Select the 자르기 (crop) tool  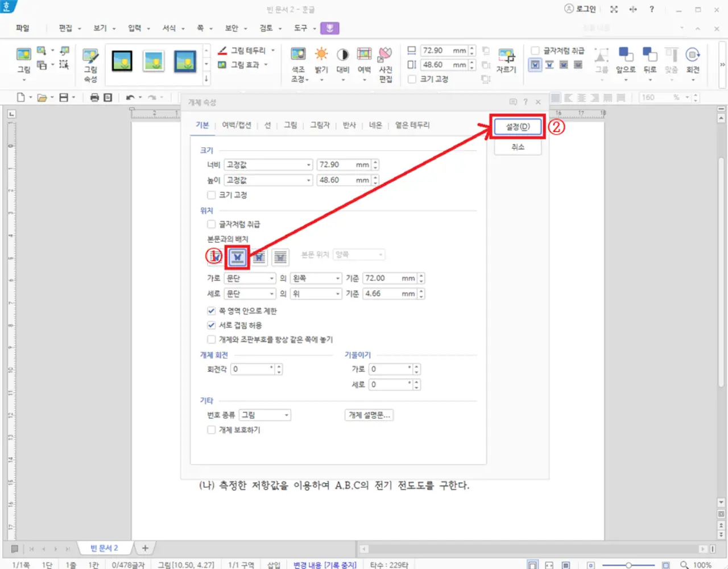pos(507,60)
